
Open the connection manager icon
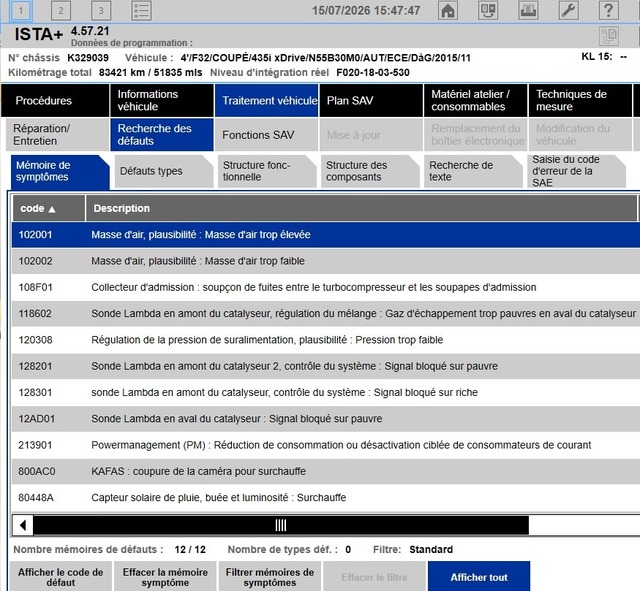488,10
